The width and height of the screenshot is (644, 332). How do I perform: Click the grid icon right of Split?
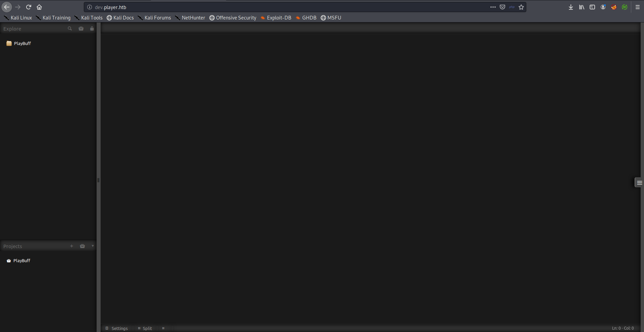tap(163, 328)
